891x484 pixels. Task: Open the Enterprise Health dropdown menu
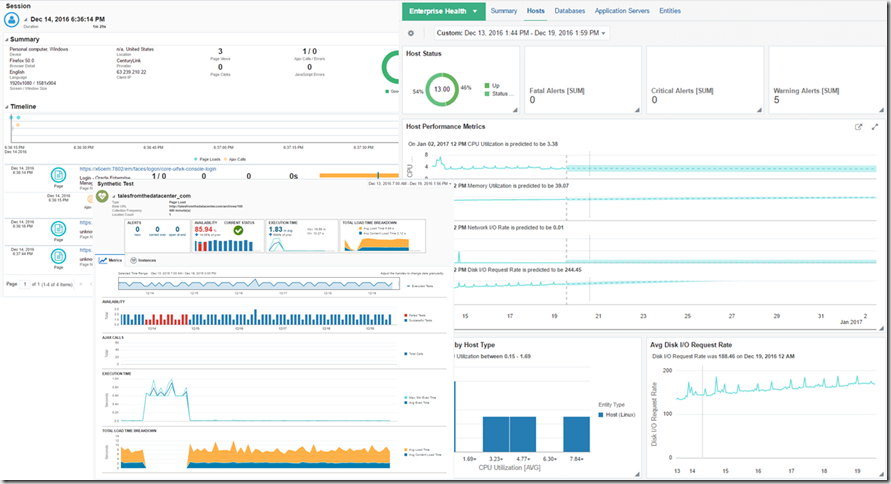pos(443,11)
